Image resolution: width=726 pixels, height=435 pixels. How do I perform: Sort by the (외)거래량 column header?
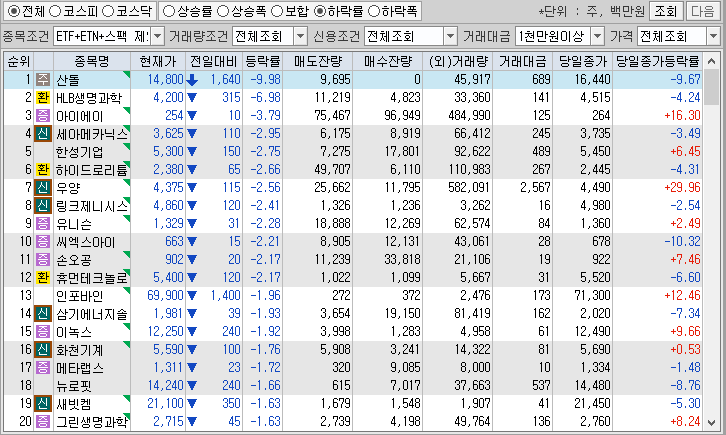coord(457,61)
